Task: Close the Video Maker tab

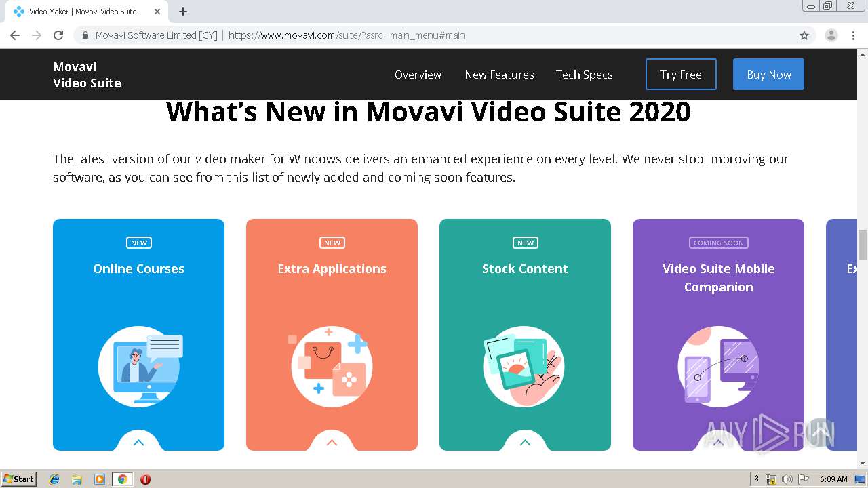Action: tap(157, 12)
